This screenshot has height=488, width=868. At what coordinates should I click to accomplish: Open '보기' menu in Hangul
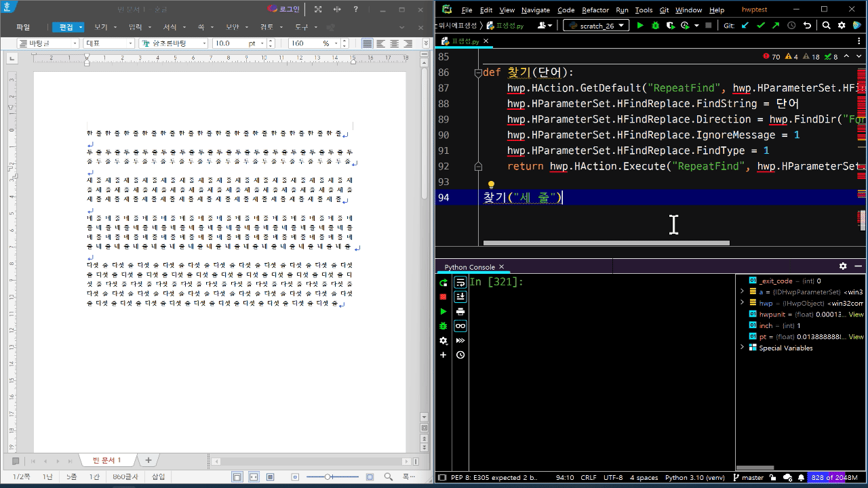[101, 27]
